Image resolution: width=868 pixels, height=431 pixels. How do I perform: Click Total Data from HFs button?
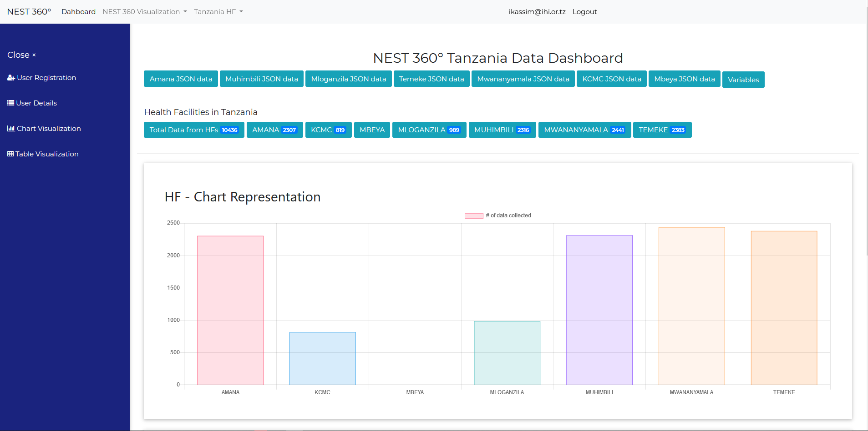click(194, 130)
